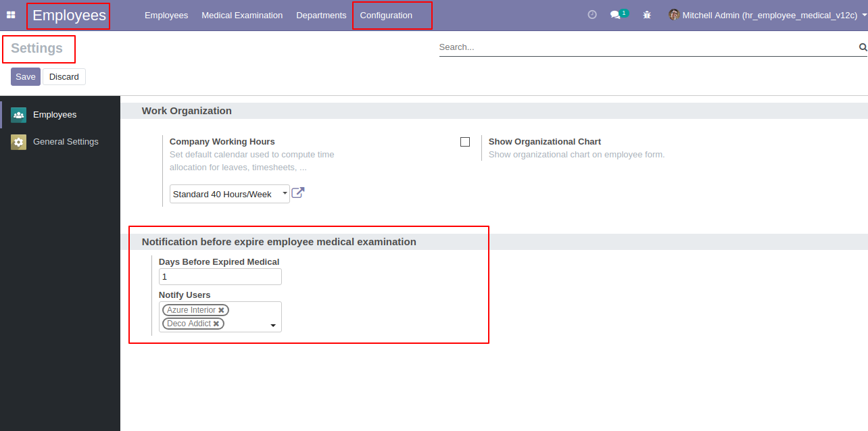Screen dimensions: 868x431
Task: Click the Work Organization section heading
Action: 187,111
